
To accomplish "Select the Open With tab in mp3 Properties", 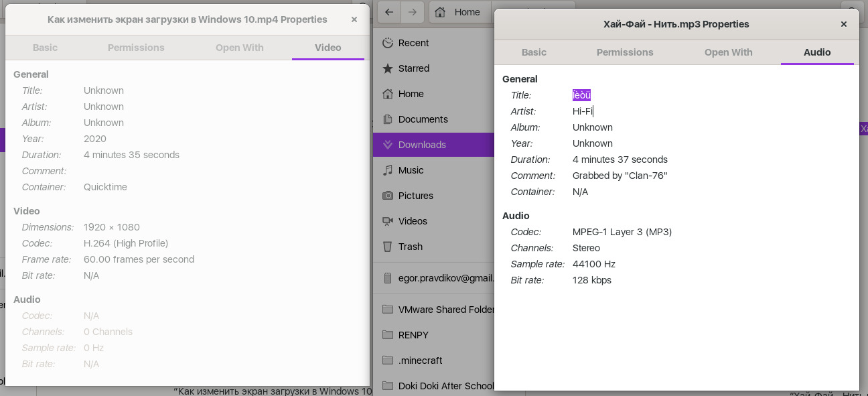I will click(728, 52).
